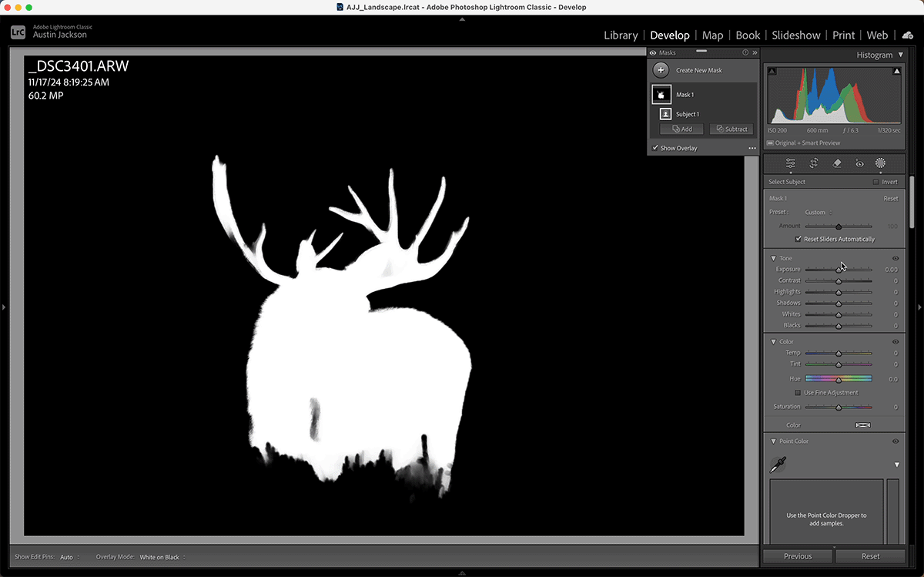
Task: Click the Temp slider handle
Action: point(839,354)
